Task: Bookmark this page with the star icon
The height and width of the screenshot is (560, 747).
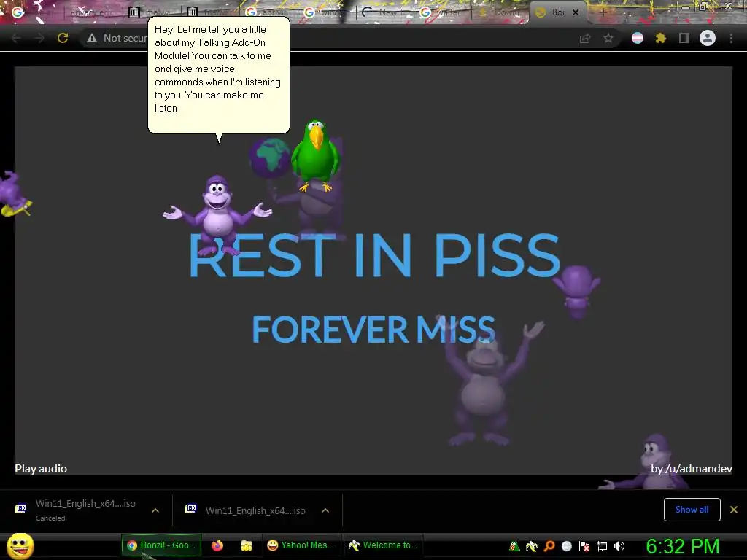Action: [x=608, y=38]
